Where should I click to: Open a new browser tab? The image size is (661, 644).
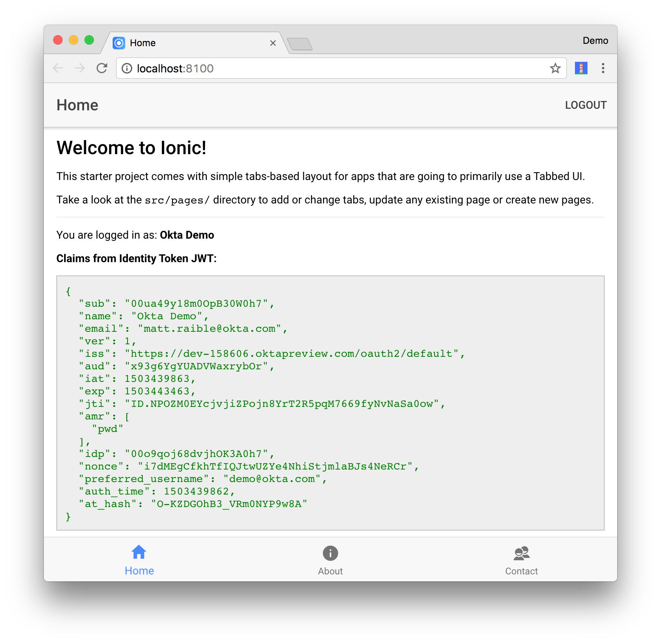[x=300, y=44]
